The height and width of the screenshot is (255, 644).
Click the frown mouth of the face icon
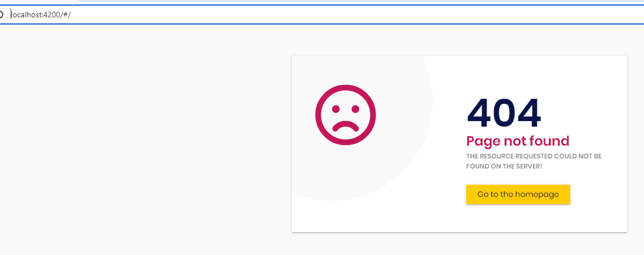point(346,126)
